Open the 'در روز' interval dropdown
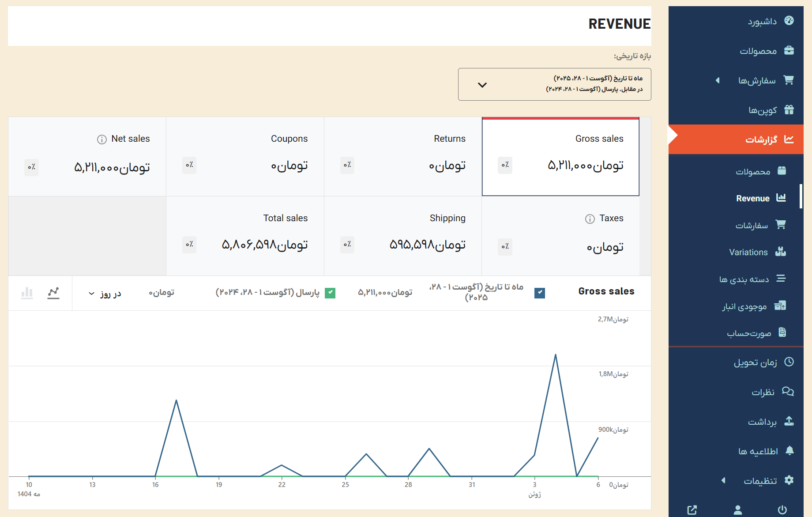The width and height of the screenshot is (812, 517). 105,294
